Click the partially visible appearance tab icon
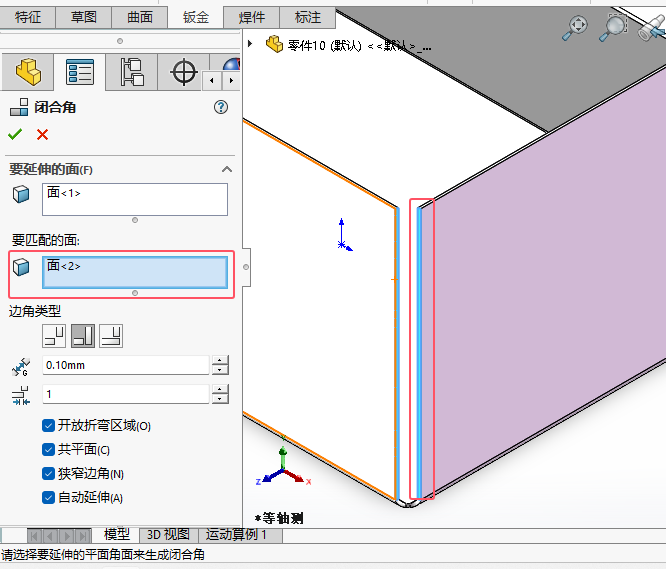 231,65
